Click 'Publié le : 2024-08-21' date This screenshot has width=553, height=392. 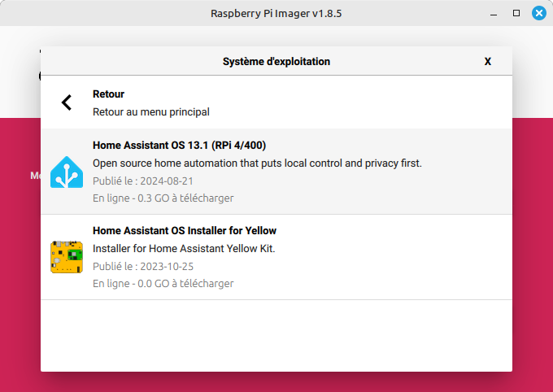[x=143, y=181]
